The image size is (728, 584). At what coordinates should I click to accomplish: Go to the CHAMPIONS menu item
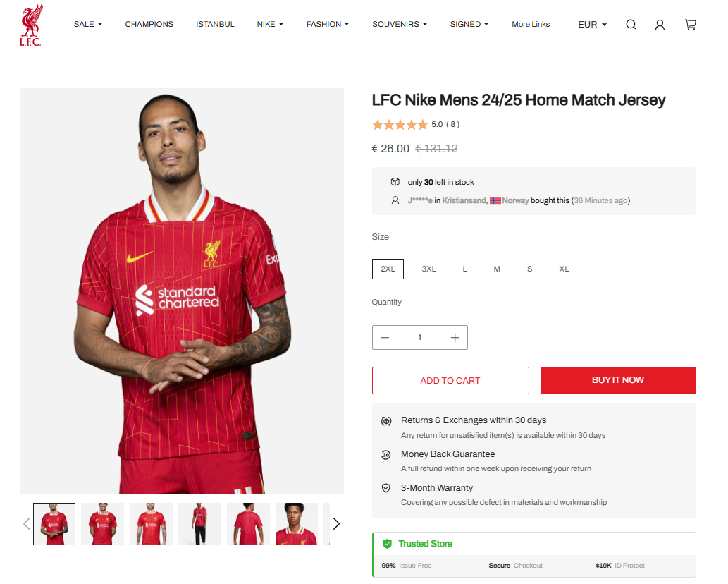(x=149, y=24)
